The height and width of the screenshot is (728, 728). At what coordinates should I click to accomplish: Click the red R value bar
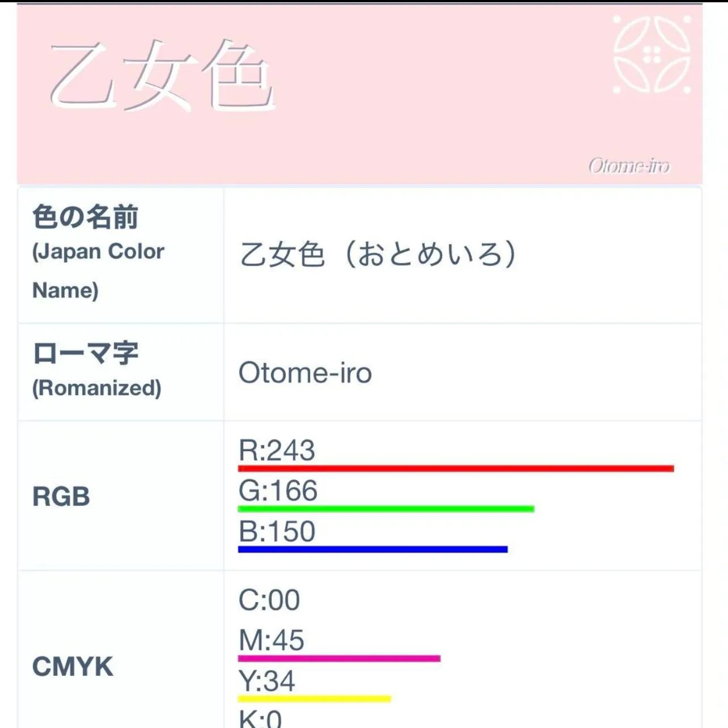point(456,469)
